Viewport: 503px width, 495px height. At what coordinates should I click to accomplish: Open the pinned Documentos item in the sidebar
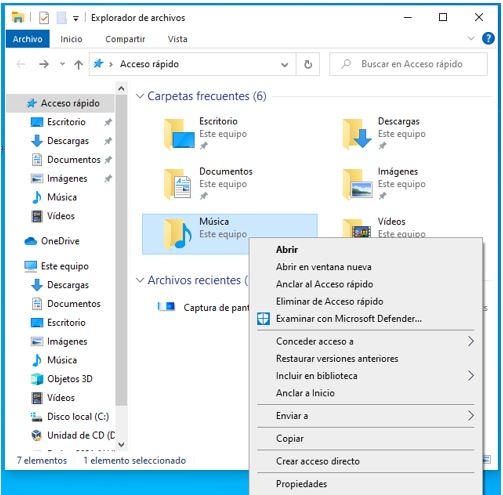pos(74,160)
